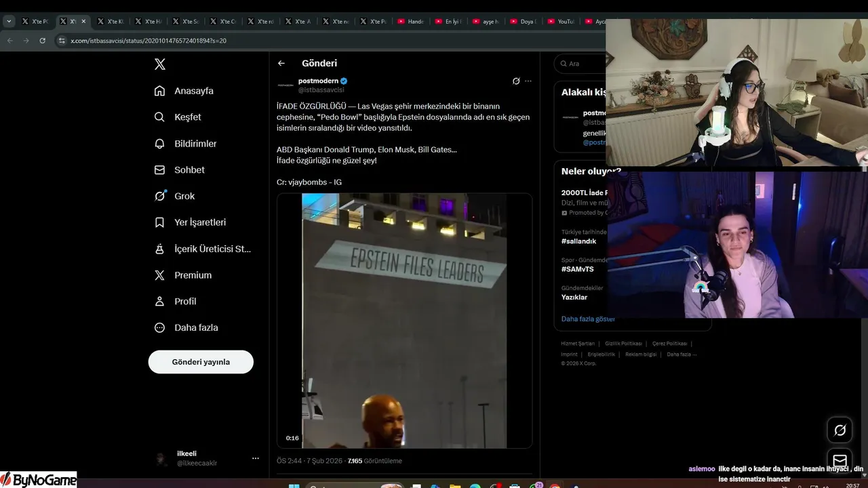Open the X logo home link
The width and height of the screenshot is (868, 488).
point(160,64)
